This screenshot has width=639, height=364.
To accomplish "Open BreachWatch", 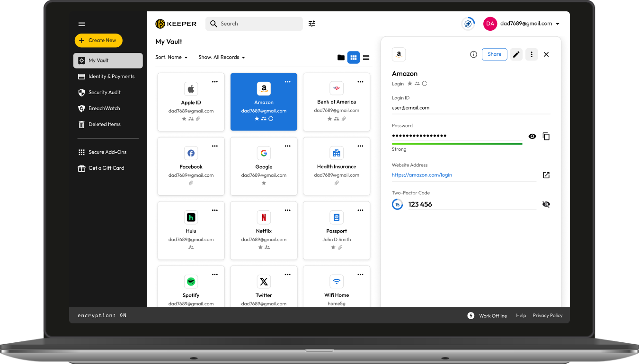I will click(99, 108).
